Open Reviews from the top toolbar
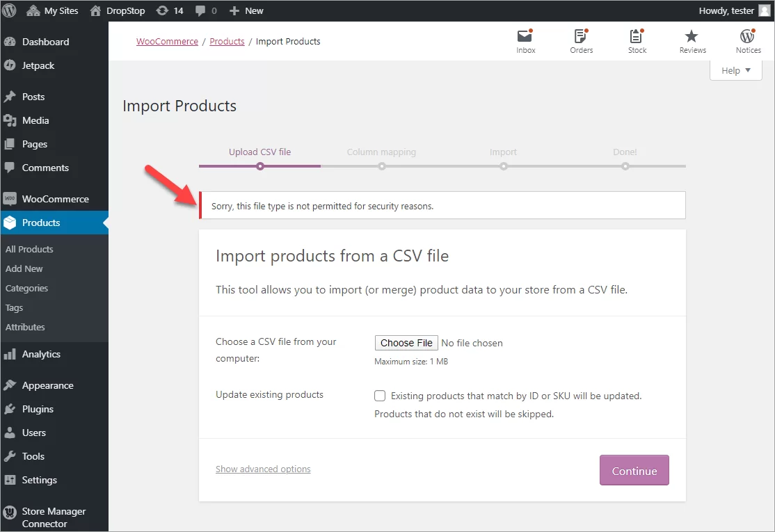The width and height of the screenshot is (775, 532). (x=692, y=40)
